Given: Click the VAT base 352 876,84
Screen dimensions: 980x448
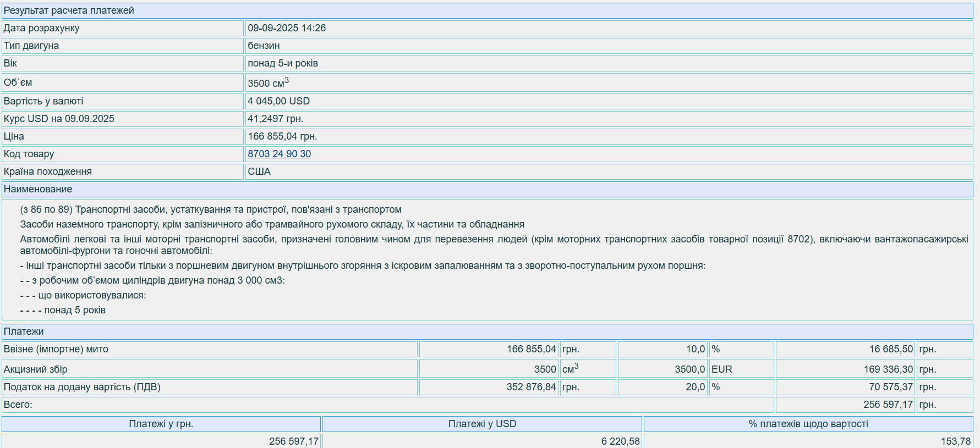Looking at the screenshot, I should [x=531, y=387].
